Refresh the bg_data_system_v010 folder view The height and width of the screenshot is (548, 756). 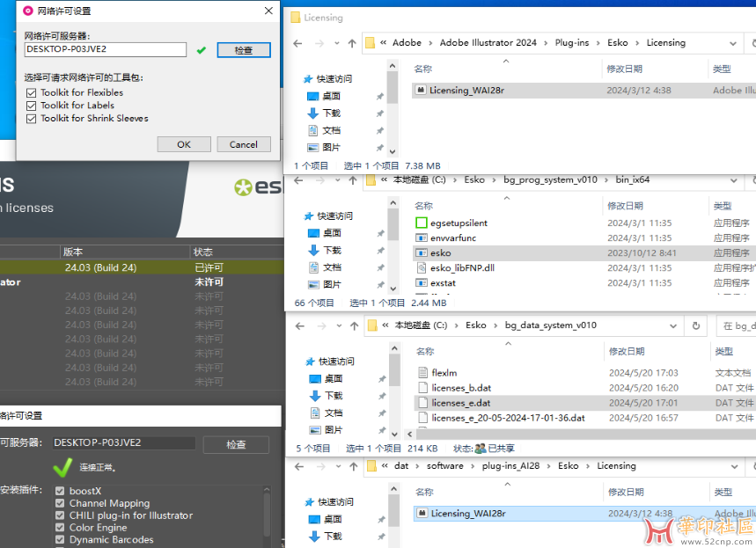click(x=696, y=325)
